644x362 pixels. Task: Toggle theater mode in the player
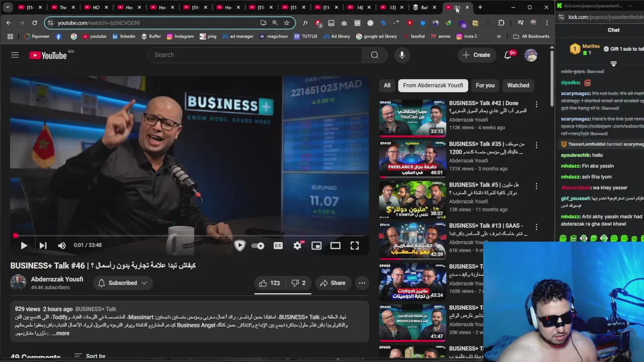pos(336,245)
